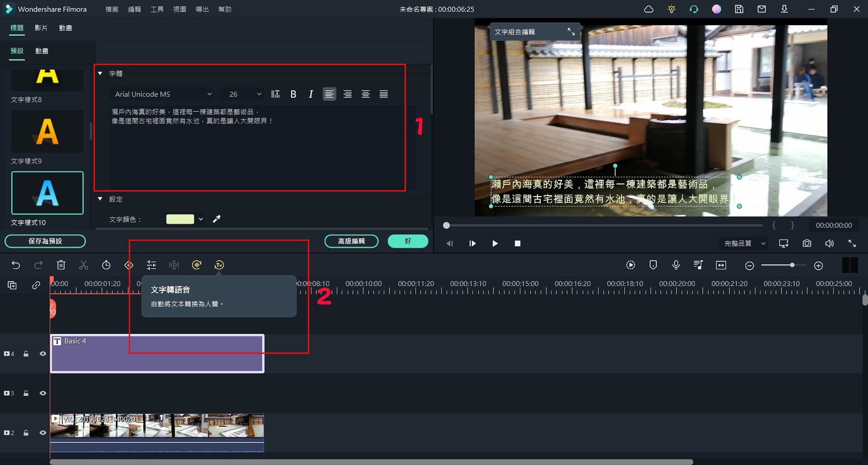Viewport: 868px width, 465px height.
Task: Expand the 文字組合編輯 panel
Action: 571,32
